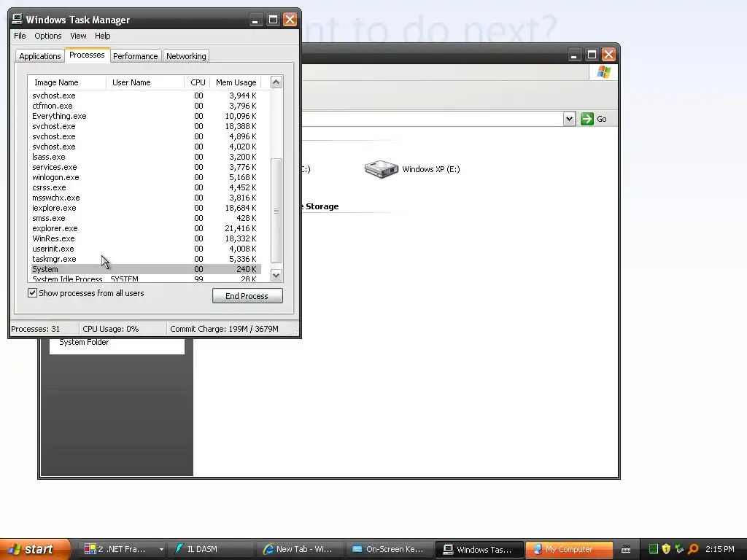Sort processes by Image Name column
Screen dimensions: 747x560
pos(67,82)
